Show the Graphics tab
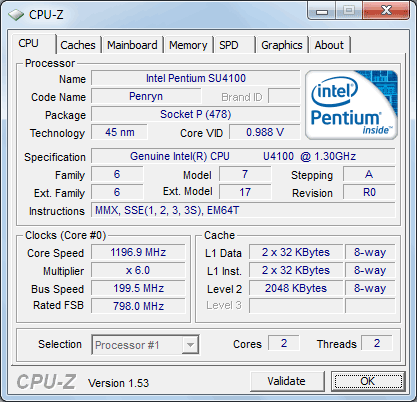417x402 pixels. click(x=282, y=45)
